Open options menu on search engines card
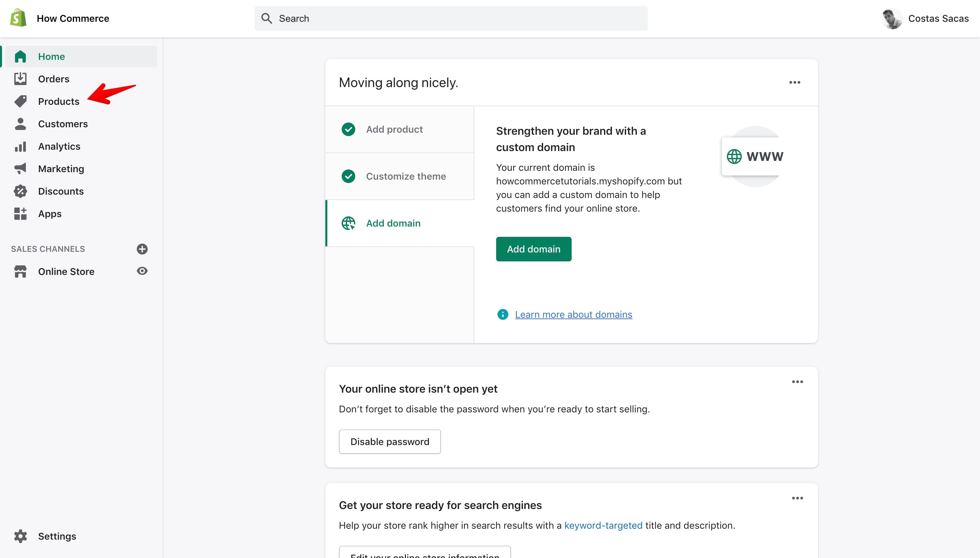The width and height of the screenshot is (980, 558). tap(797, 498)
